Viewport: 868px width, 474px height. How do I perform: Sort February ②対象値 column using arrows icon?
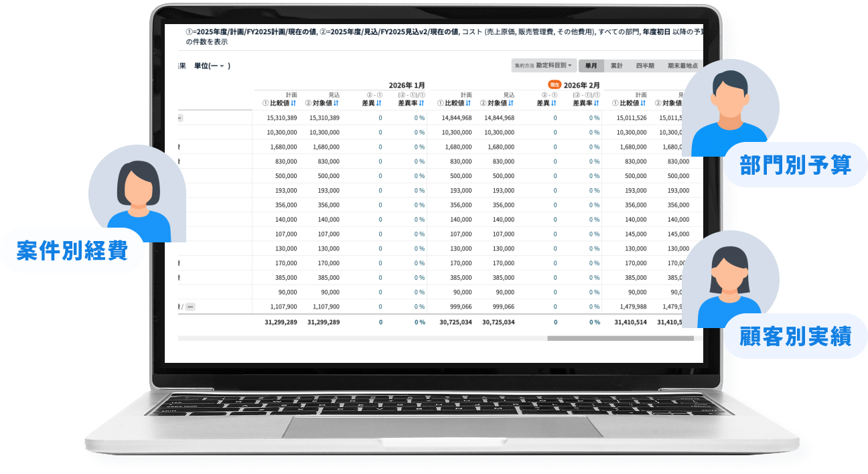tap(511, 103)
